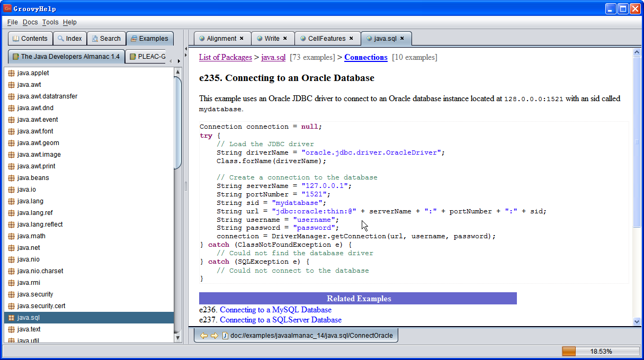
Task: Click the java.awt package icon
Action: (x=11, y=85)
